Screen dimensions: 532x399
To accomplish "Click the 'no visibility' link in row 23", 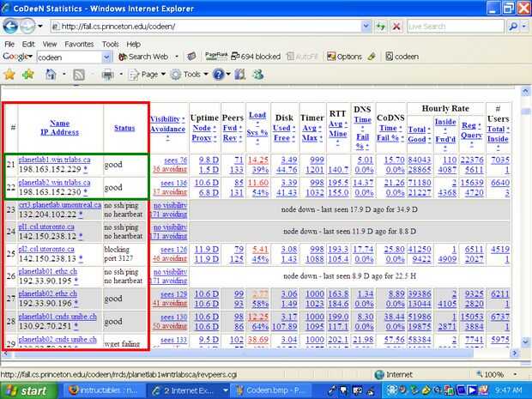I will point(170,205).
